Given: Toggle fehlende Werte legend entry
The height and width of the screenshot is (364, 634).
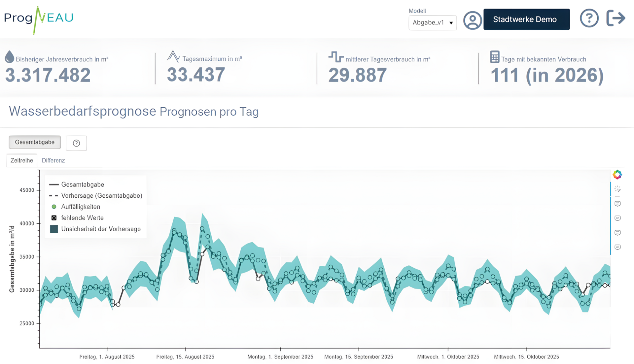Looking at the screenshot, I should pyautogui.click(x=77, y=218).
